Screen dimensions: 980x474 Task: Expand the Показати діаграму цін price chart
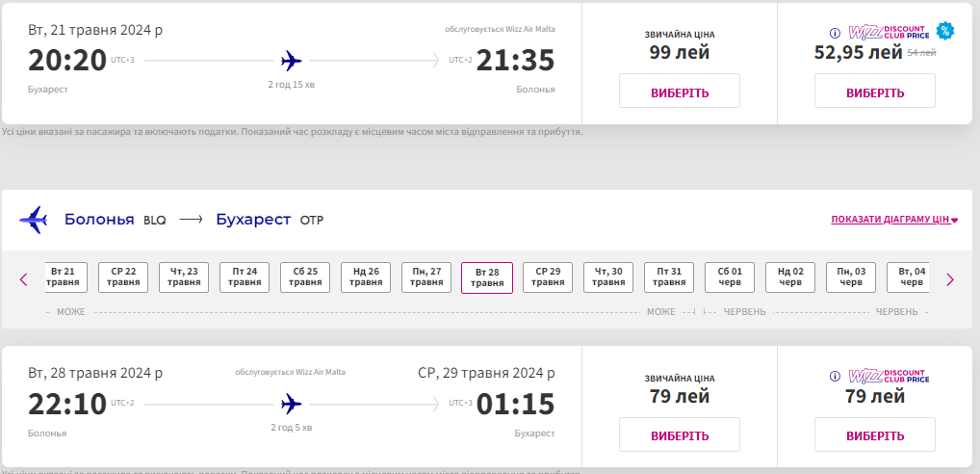(894, 220)
